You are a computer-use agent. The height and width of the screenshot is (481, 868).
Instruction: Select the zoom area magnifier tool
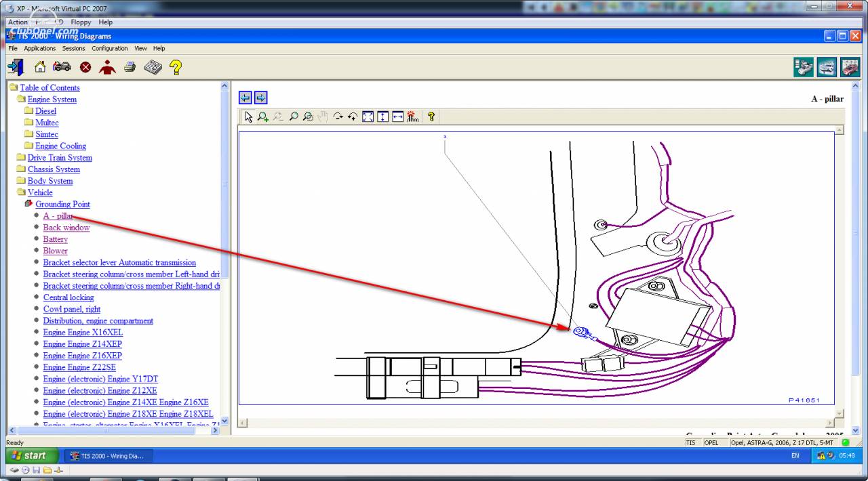[308, 117]
